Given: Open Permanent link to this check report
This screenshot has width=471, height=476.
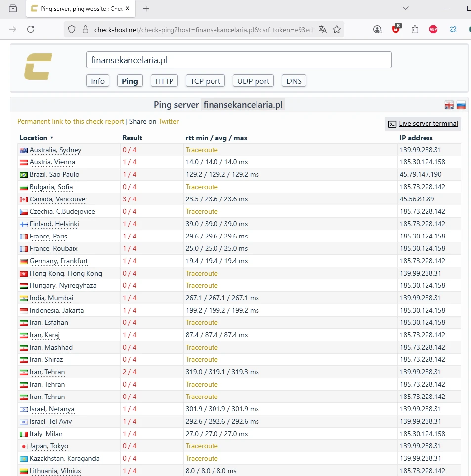Looking at the screenshot, I should pyautogui.click(x=71, y=121).
